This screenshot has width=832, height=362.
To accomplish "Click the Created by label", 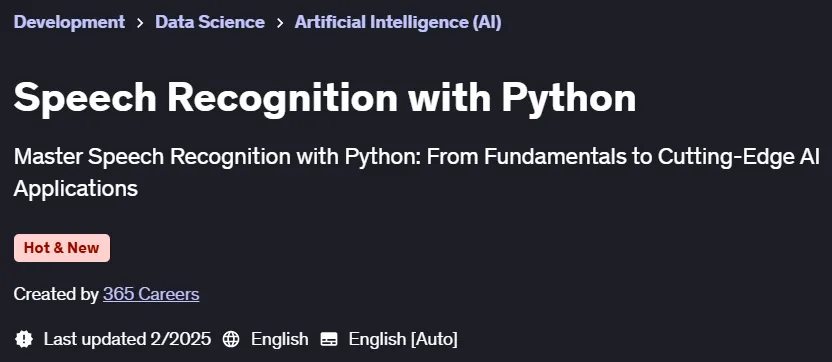I will [x=56, y=294].
